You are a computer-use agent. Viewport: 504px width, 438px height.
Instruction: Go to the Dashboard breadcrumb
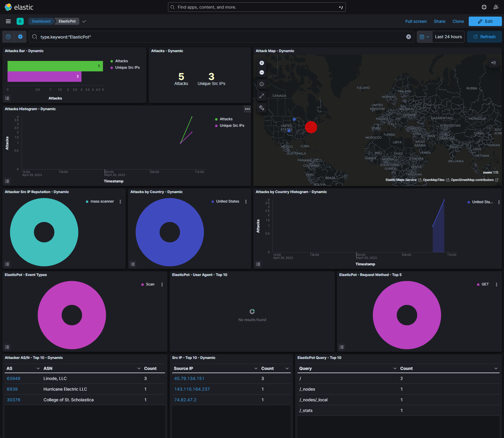pyautogui.click(x=41, y=21)
